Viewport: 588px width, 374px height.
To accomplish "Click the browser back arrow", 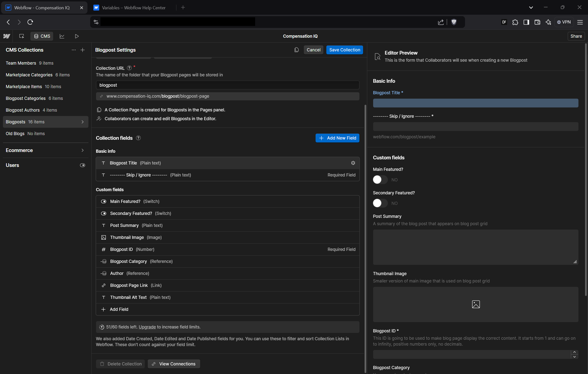I will [8, 22].
